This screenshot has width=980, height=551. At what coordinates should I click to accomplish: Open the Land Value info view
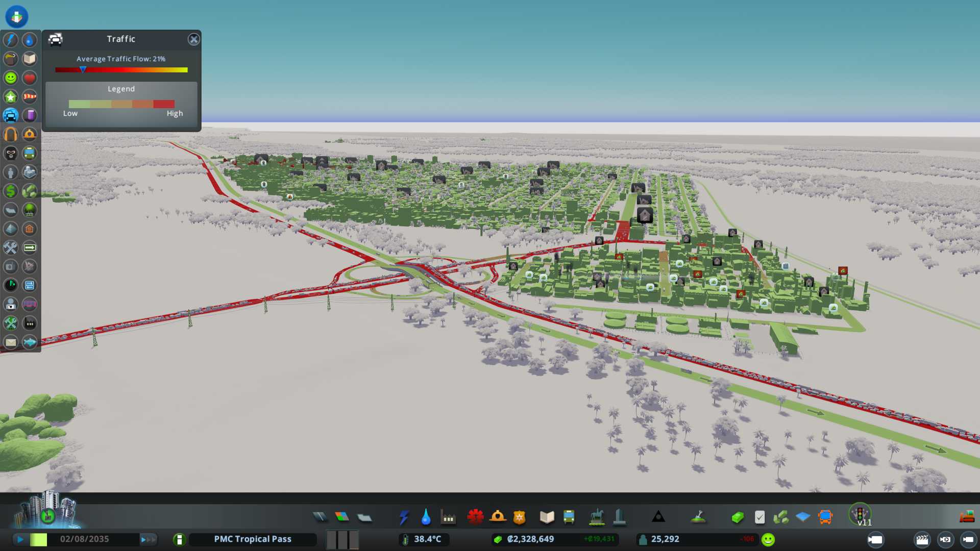[x=11, y=191]
